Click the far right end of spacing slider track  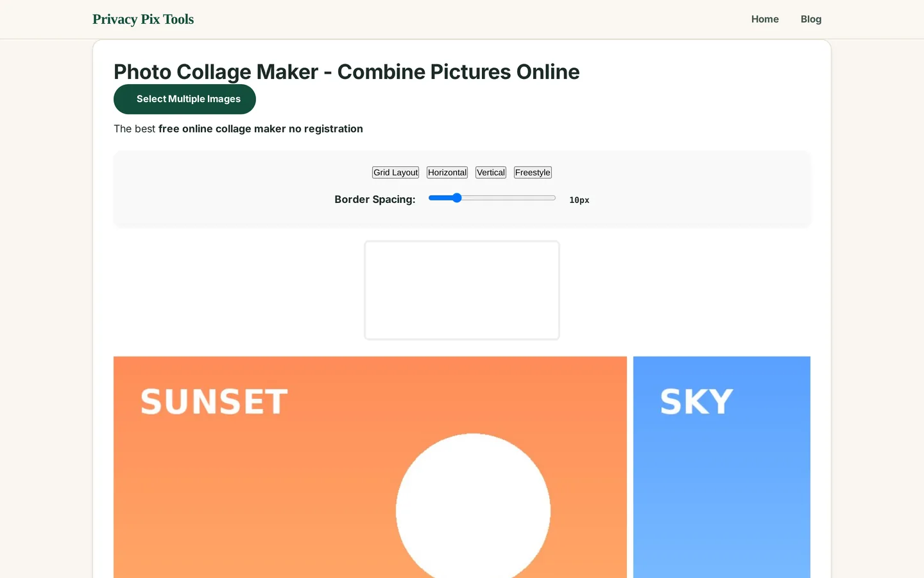553,198
